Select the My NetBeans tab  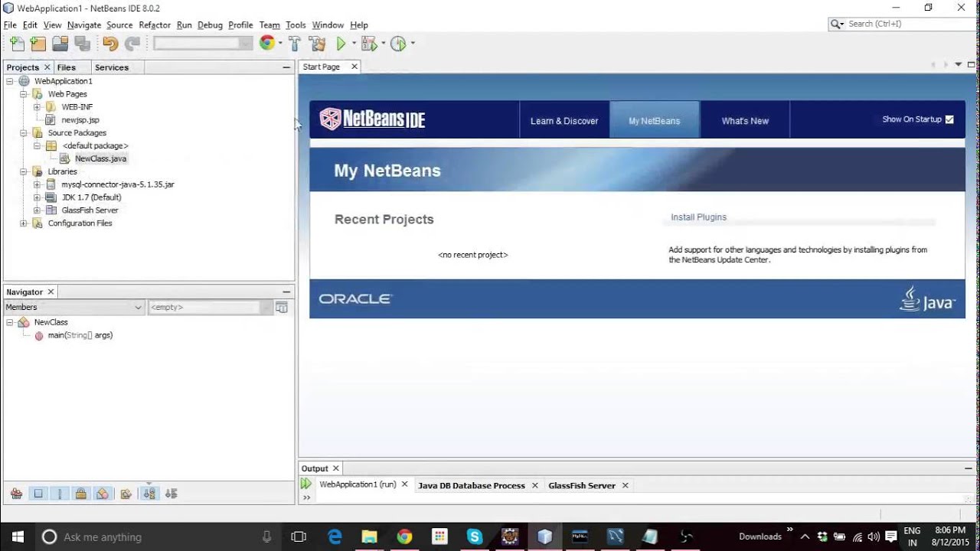point(655,120)
